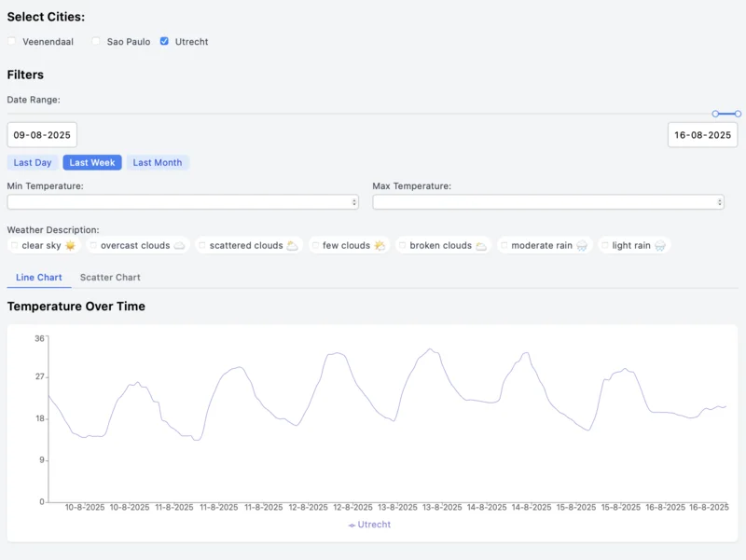Image resolution: width=746 pixels, height=560 pixels.
Task: Click the scattered clouds weather icon
Action: pos(292,246)
